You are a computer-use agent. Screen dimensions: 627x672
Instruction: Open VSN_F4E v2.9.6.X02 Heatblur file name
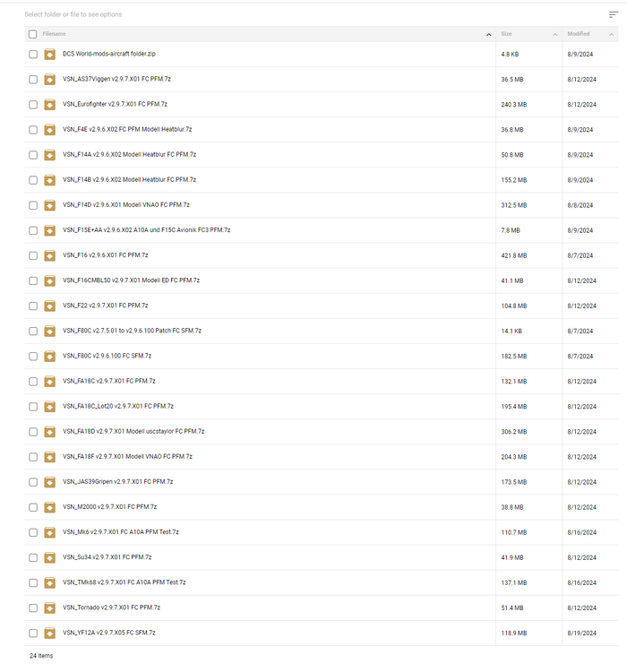[127, 129]
